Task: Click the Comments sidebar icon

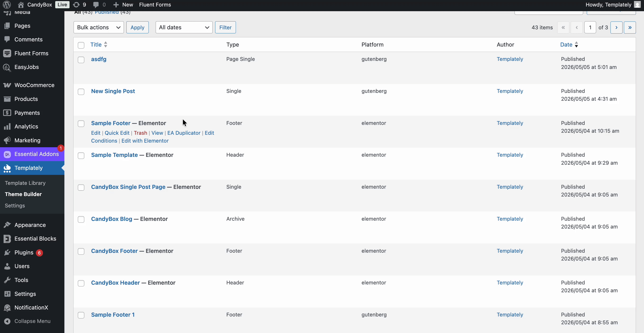Action: [7, 39]
